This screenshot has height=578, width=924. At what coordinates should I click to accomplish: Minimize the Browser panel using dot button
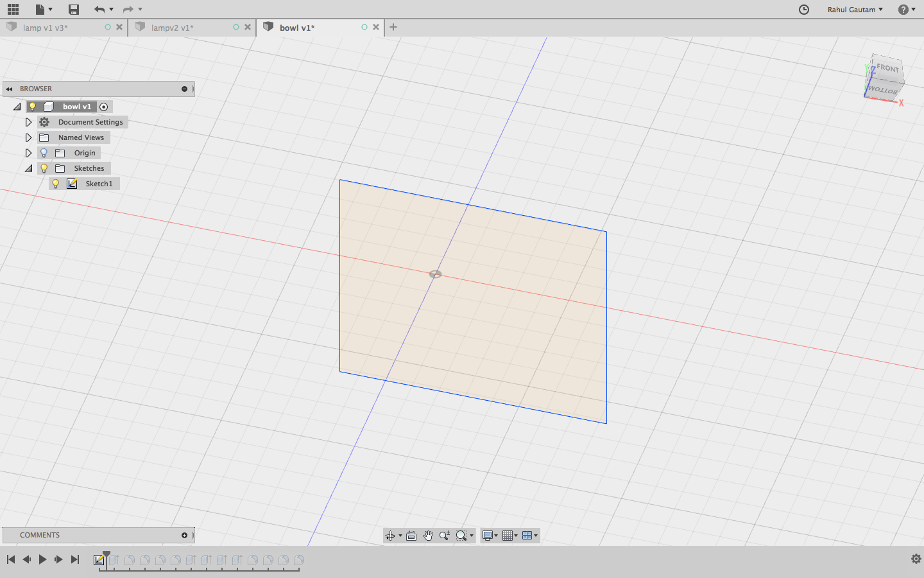click(x=184, y=89)
